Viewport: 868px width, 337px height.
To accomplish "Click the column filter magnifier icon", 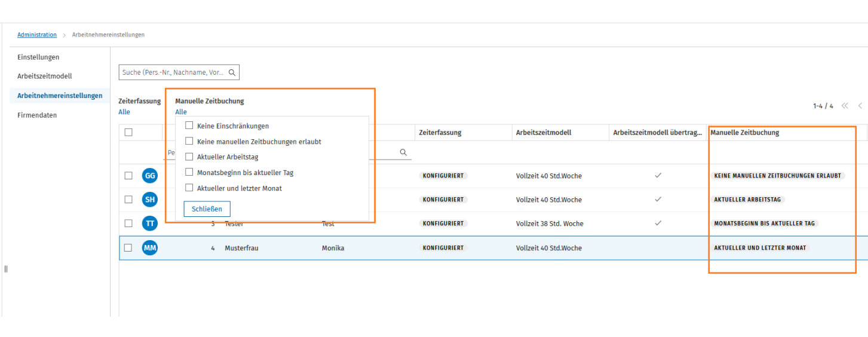I will [x=403, y=153].
